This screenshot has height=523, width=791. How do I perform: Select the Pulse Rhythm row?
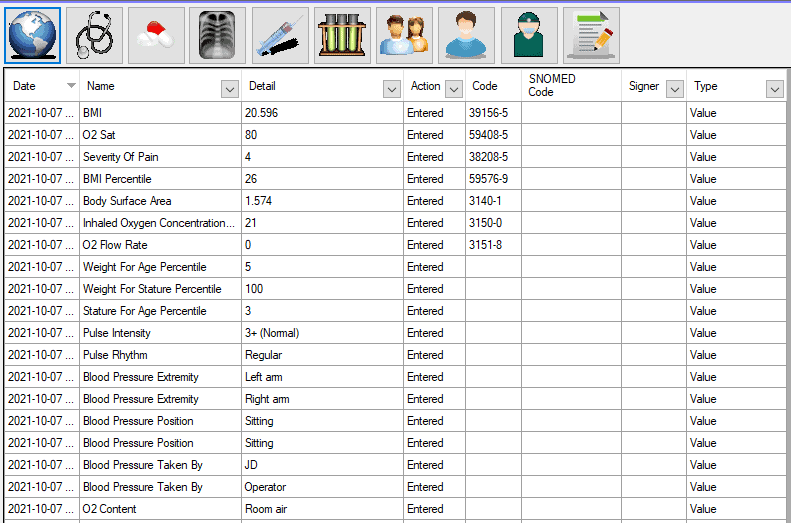pyautogui.click(x=396, y=355)
